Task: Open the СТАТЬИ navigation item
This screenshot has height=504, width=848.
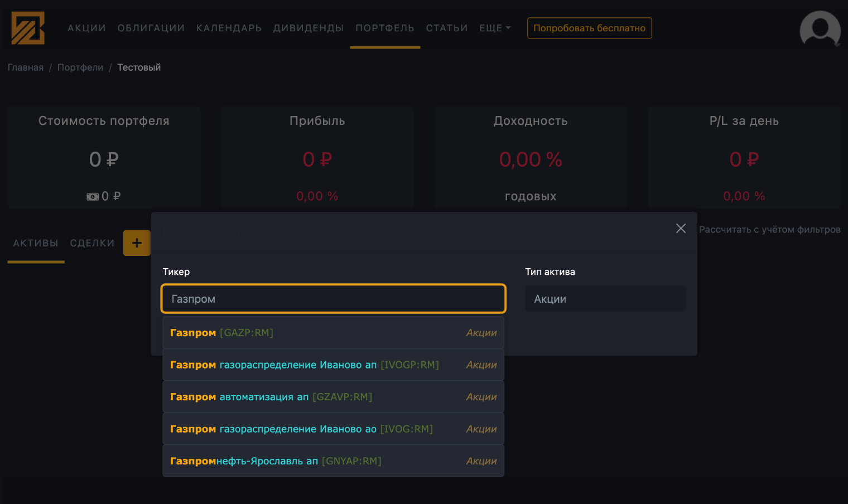Action: 447,28
